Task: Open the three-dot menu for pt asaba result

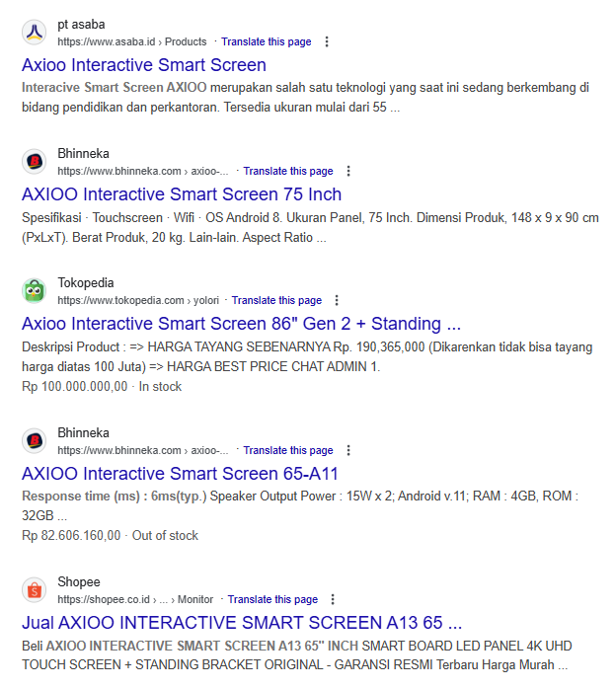Action: click(327, 41)
